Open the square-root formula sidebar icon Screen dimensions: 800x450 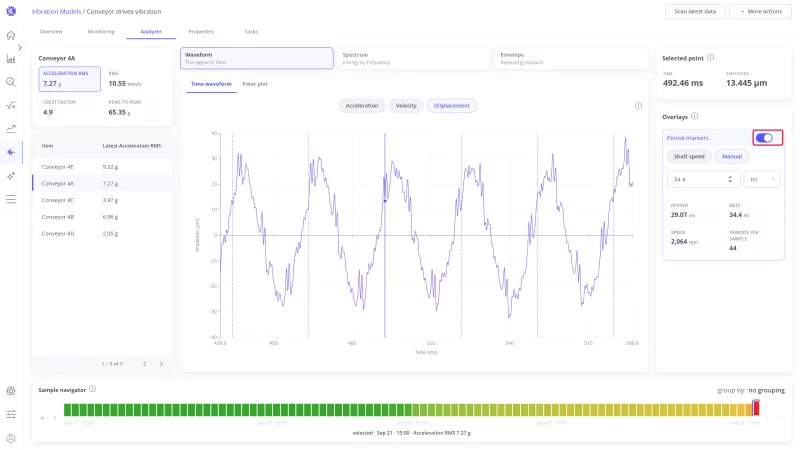click(11, 106)
